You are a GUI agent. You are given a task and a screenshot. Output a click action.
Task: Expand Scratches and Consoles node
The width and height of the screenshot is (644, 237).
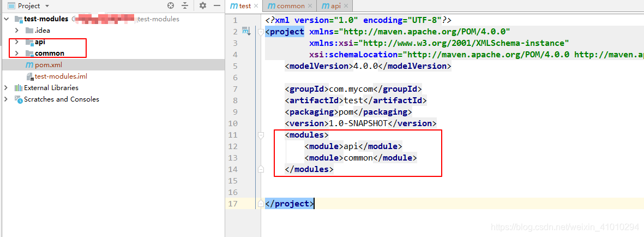[x=6, y=99]
